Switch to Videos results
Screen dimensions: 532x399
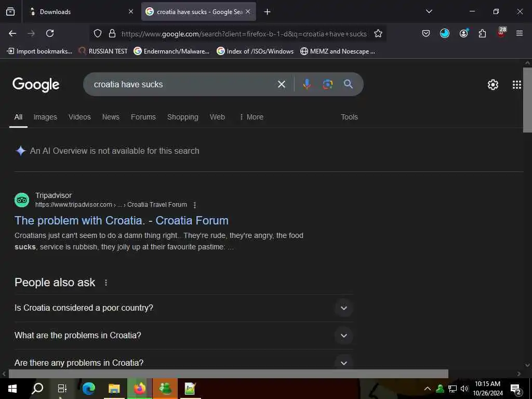pyautogui.click(x=79, y=117)
